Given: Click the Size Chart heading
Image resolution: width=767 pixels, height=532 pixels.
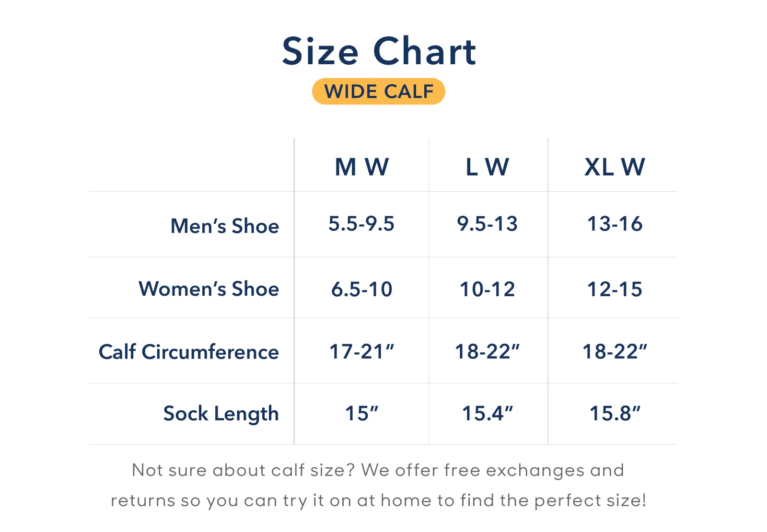Looking at the screenshot, I should tap(379, 51).
